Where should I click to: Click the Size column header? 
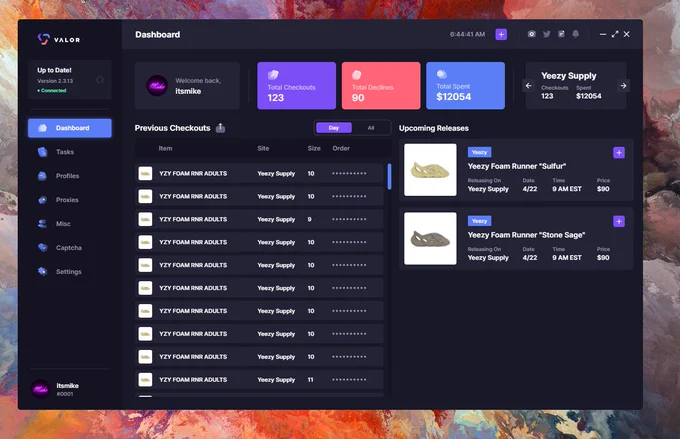[314, 148]
